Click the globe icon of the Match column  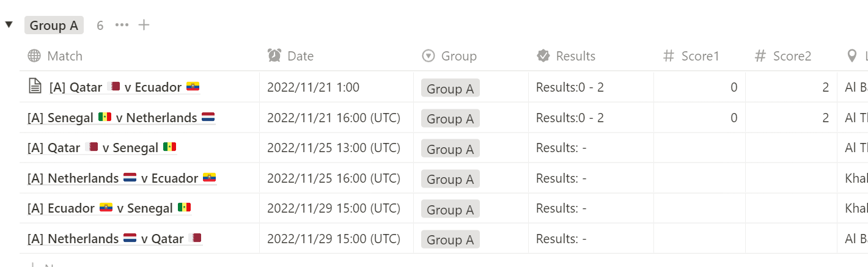click(34, 56)
